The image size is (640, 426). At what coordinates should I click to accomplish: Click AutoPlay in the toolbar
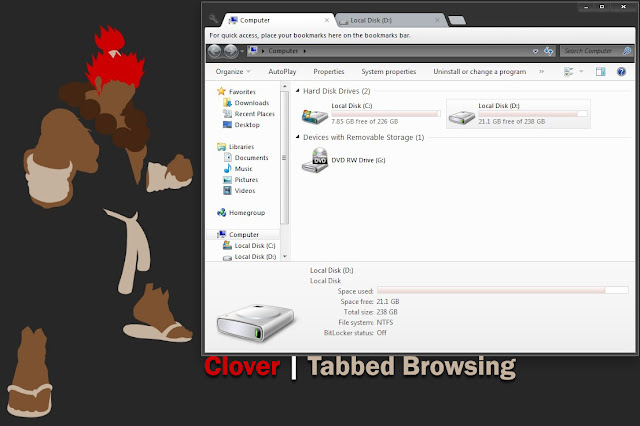click(282, 71)
